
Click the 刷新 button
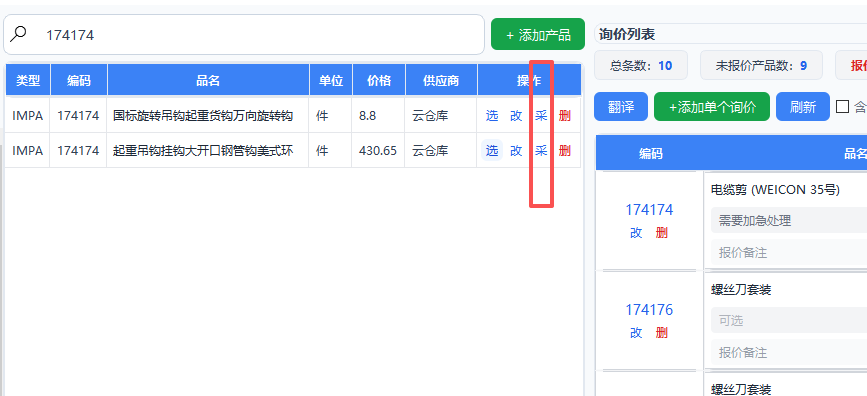point(803,107)
